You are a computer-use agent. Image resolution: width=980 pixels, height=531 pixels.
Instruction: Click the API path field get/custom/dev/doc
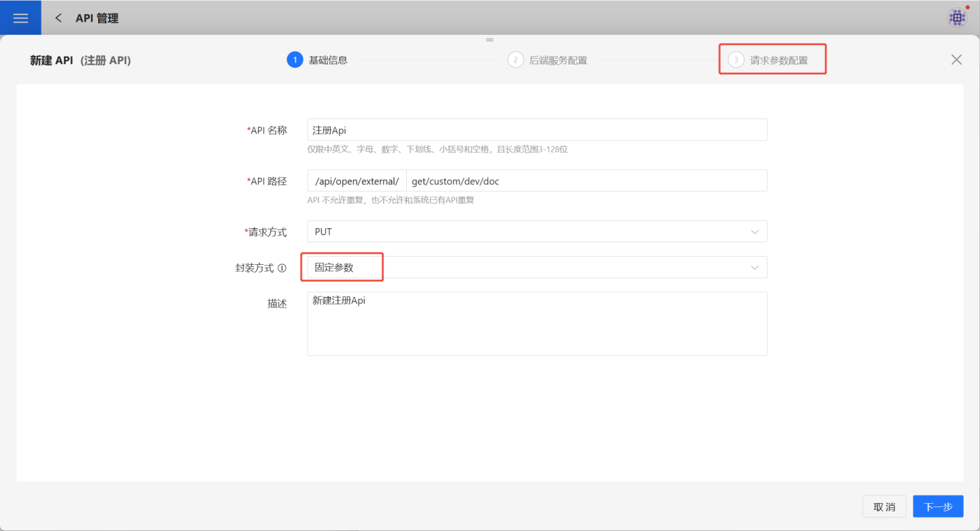click(585, 181)
